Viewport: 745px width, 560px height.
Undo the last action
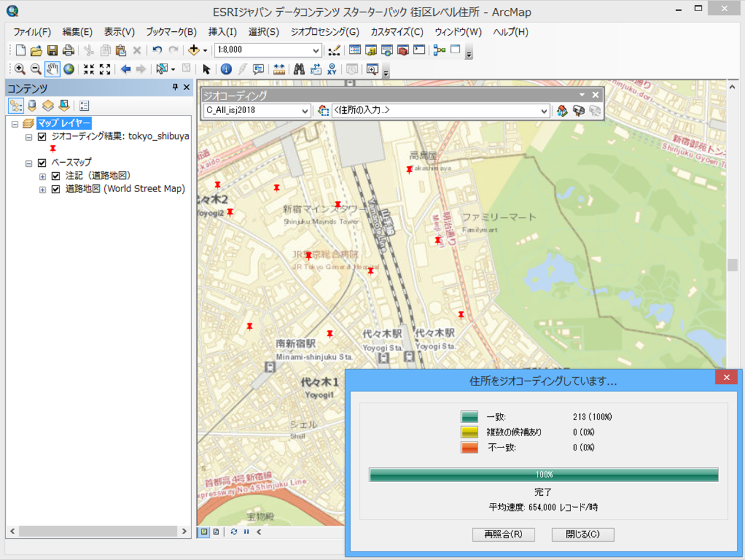point(157,50)
